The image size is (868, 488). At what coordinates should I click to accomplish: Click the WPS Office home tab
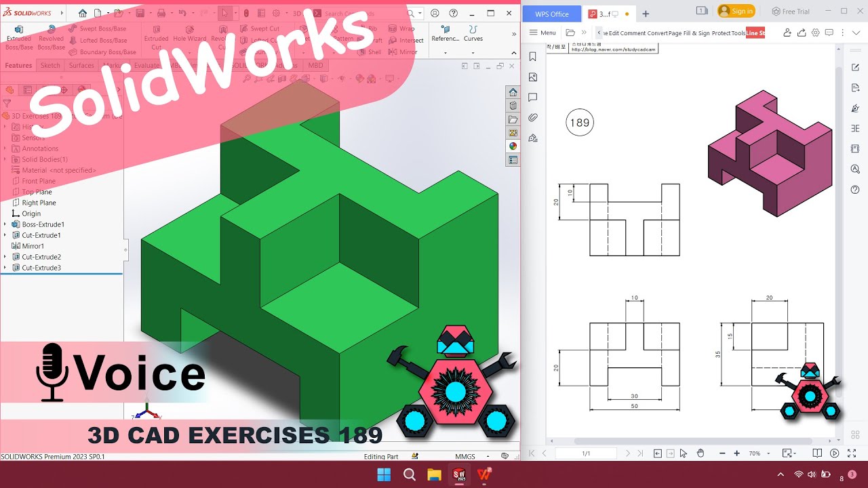pos(552,14)
